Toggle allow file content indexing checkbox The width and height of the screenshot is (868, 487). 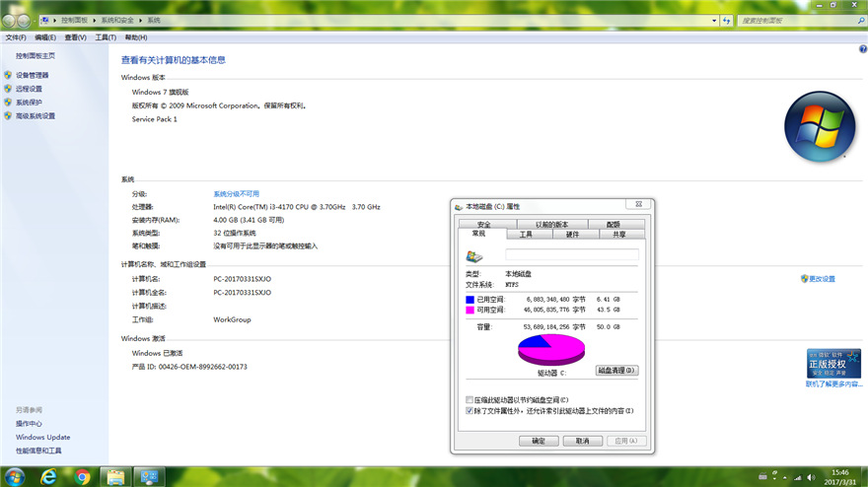click(x=470, y=411)
